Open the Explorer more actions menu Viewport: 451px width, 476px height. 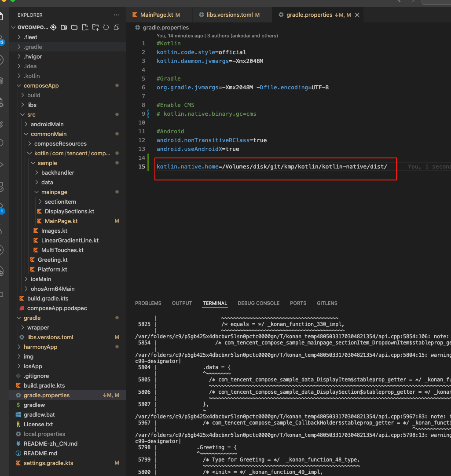pyautogui.click(x=116, y=15)
